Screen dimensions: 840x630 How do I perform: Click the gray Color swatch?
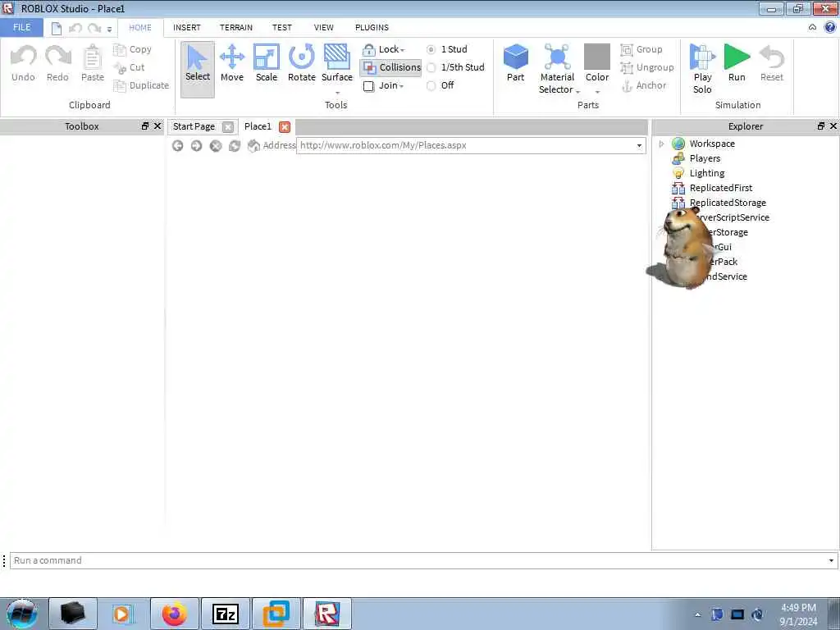(x=597, y=57)
